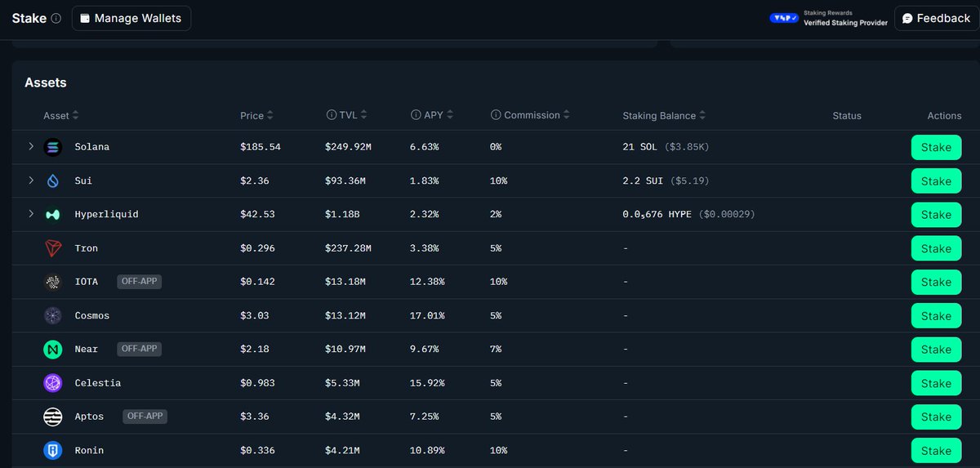Click the 21 SOL staking balance
Image resolution: width=980 pixels, height=468 pixels.
coord(639,147)
